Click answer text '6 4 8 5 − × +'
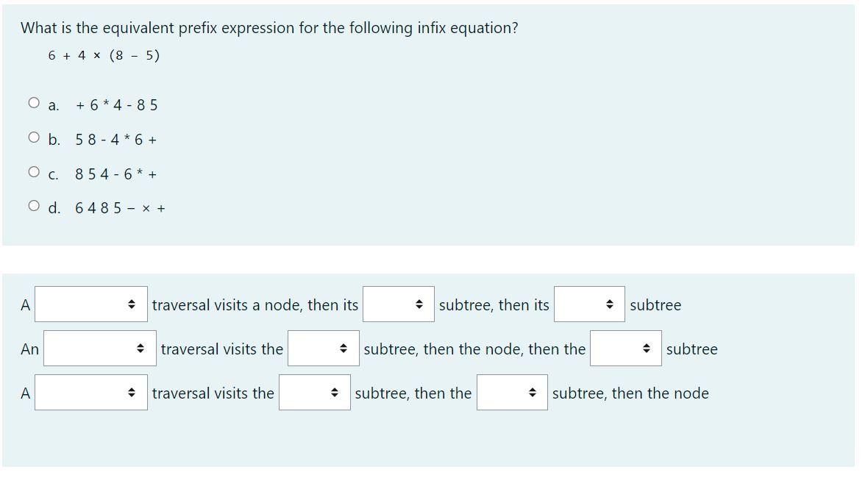 point(120,209)
